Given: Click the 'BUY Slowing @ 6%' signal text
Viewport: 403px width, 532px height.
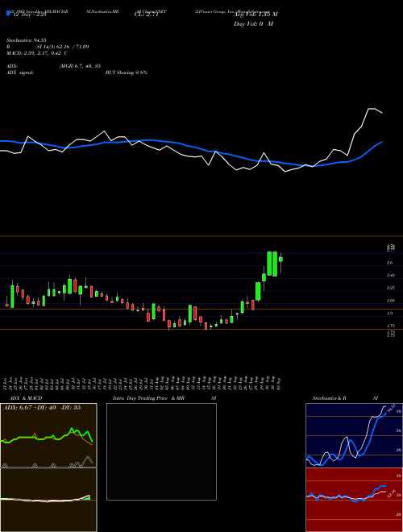Looking at the screenshot, I should point(127,73).
